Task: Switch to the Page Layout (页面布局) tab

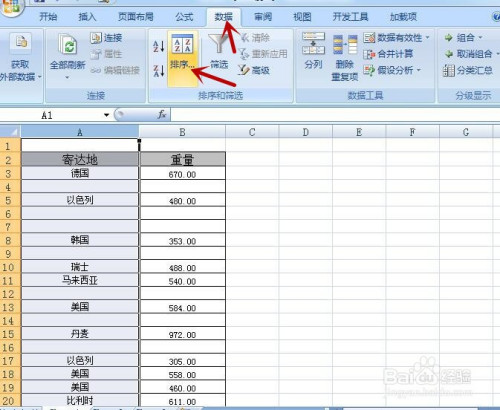Action: point(136,17)
